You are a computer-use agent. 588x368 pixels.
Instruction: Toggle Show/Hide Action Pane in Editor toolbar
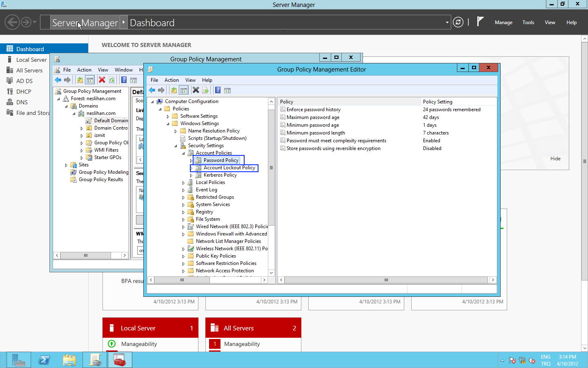(227, 90)
